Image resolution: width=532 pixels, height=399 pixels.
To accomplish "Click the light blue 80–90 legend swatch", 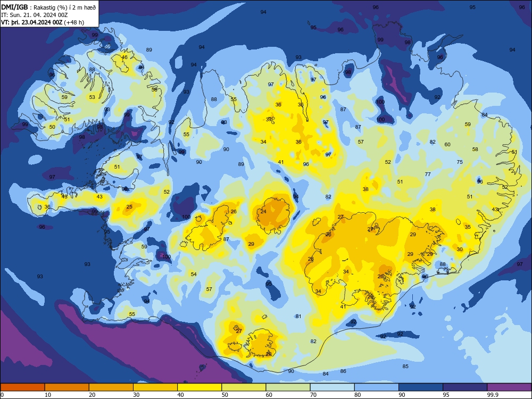I will (x=377, y=387).
